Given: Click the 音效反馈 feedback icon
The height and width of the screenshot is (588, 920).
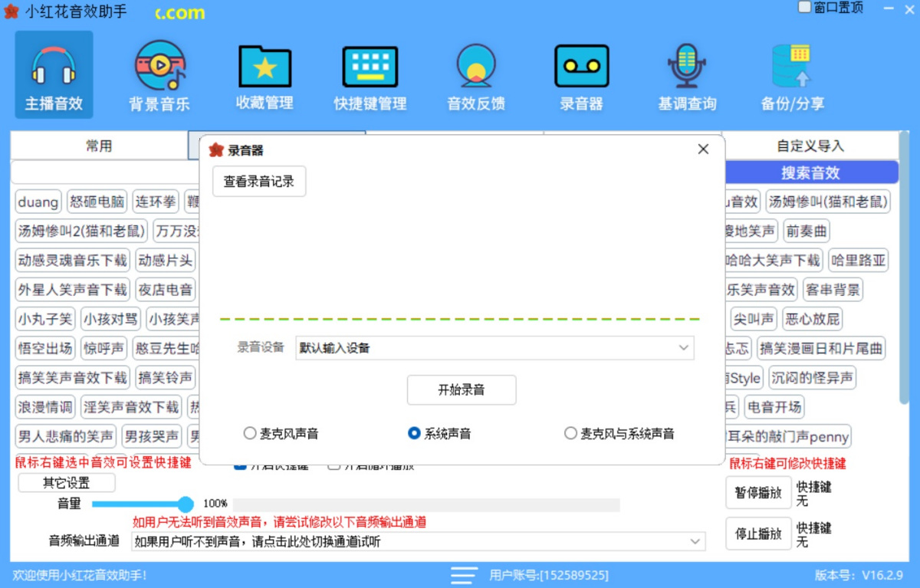Looking at the screenshot, I should pos(475,74).
